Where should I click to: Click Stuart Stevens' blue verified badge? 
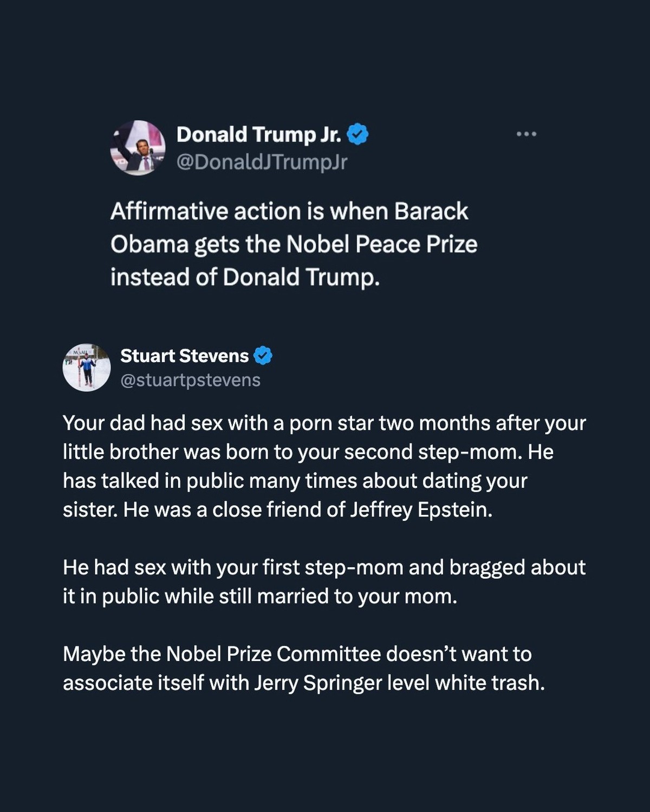point(263,356)
